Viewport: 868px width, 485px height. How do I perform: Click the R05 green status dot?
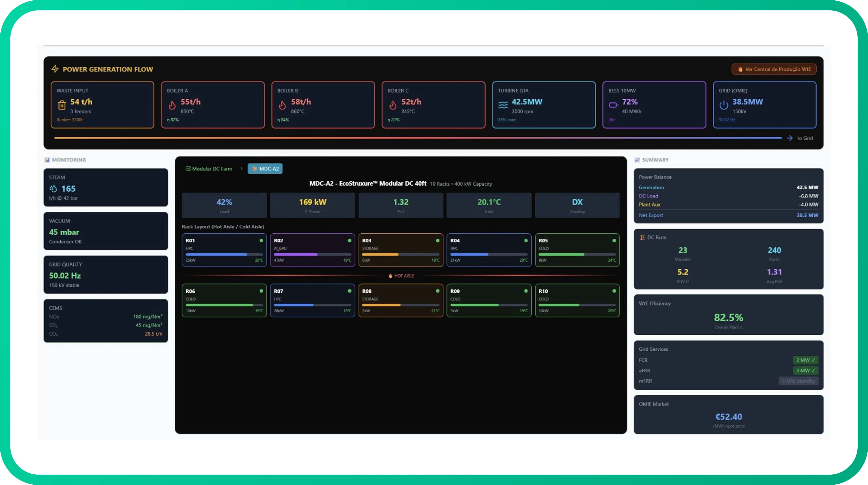click(614, 241)
